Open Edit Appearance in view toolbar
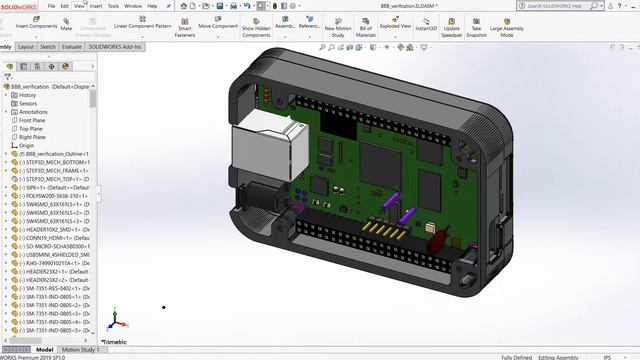 401,47
